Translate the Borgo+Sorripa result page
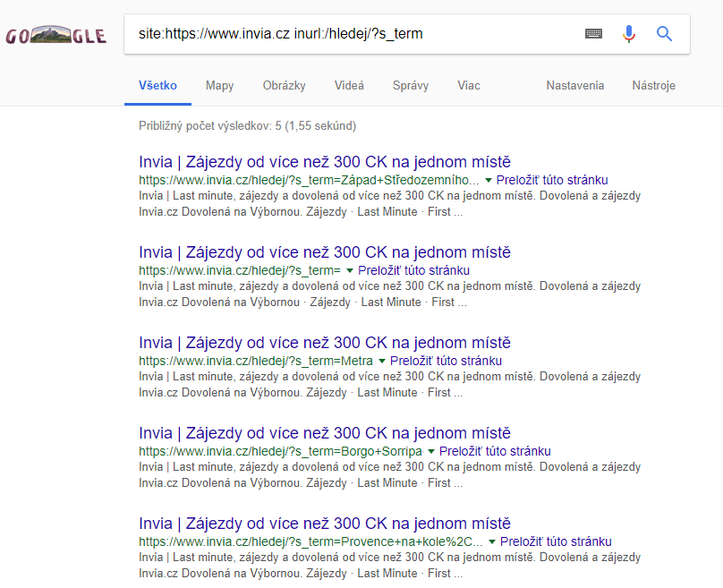 (495, 451)
